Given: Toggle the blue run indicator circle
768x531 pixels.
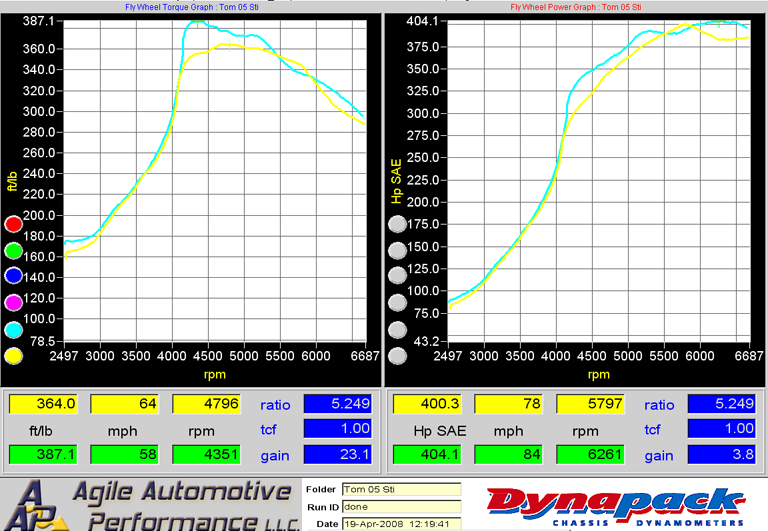Looking at the screenshot, I should point(14,277).
